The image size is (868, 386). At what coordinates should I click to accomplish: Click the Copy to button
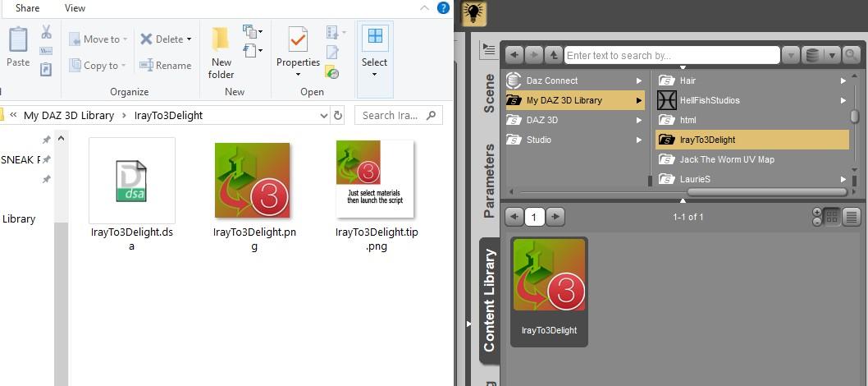98,66
